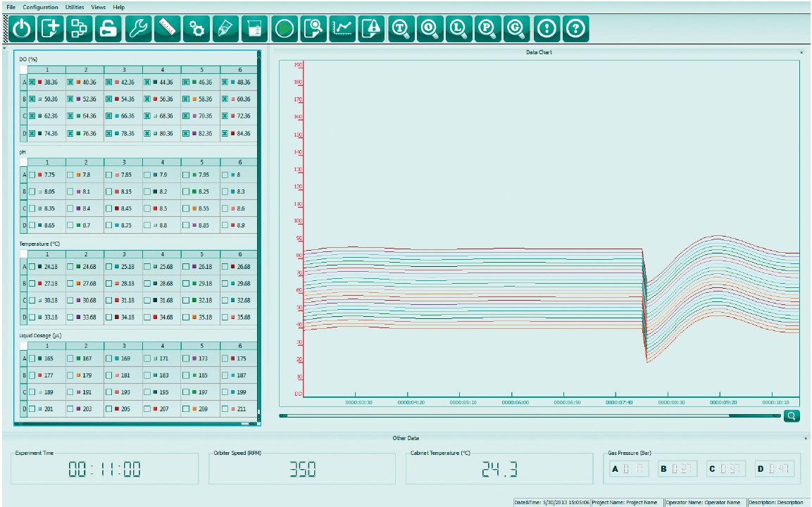Viewport: 812px width, 507px height.
Task: Click the green swatch beside pH 8.25
Action: pos(194,192)
